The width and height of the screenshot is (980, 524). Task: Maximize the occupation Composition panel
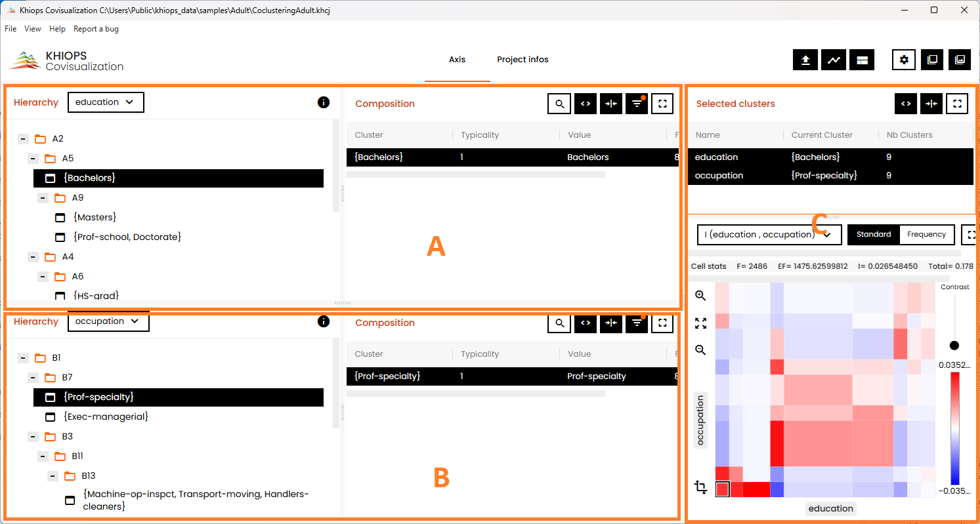click(662, 323)
